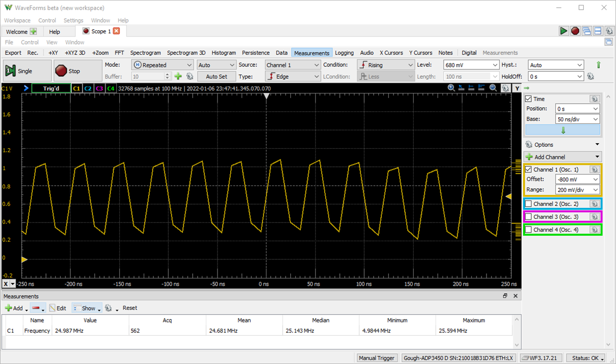The width and height of the screenshot is (616, 364).
Task: Click Reset in Measurements toolbar
Action: pos(129,308)
